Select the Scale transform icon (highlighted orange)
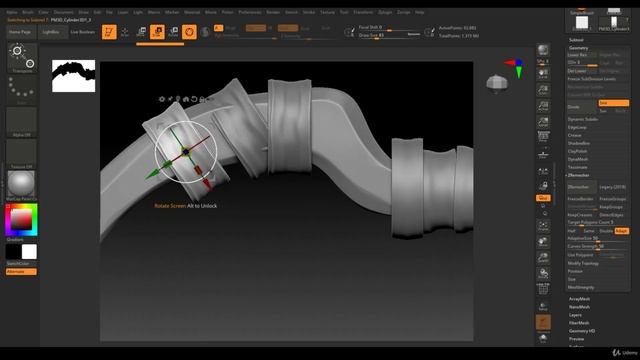The height and width of the screenshot is (360, 640). (157, 32)
